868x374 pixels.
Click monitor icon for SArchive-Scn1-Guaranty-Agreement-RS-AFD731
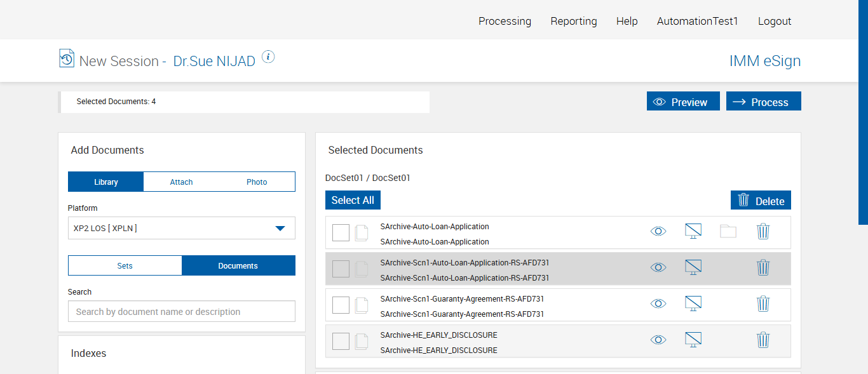coord(693,304)
